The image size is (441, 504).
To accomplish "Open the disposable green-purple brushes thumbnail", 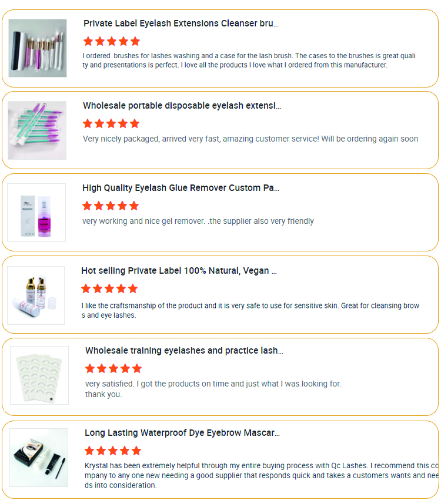I will [37, 130].
